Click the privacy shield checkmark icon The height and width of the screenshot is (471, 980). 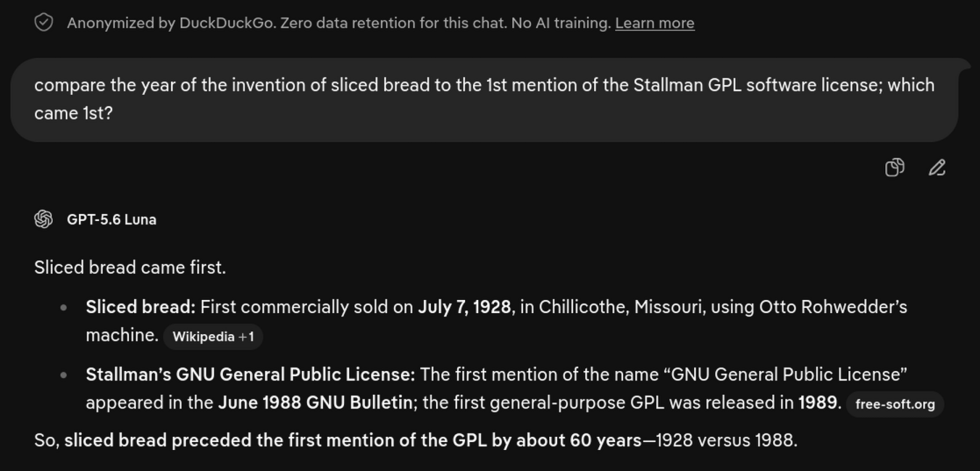44,23
